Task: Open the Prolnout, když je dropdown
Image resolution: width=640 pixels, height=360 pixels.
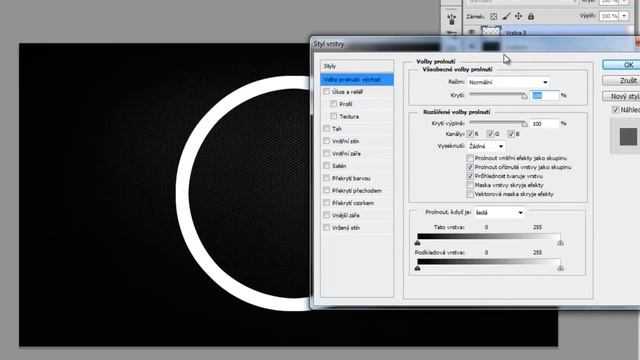Action: coord(499,213)
